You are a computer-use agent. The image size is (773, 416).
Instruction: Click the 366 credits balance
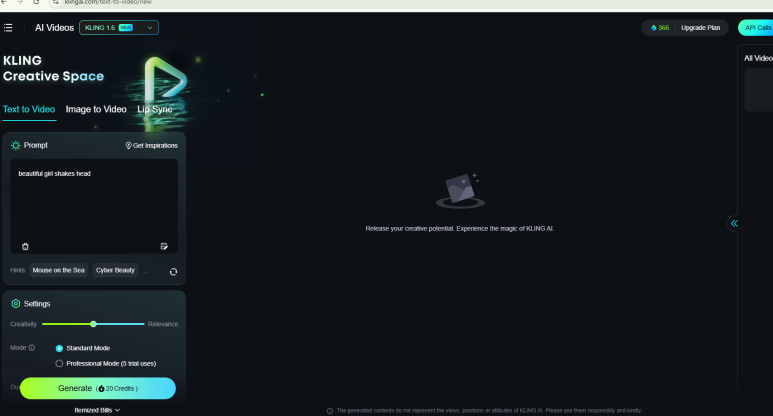click(x=660, y=28)
